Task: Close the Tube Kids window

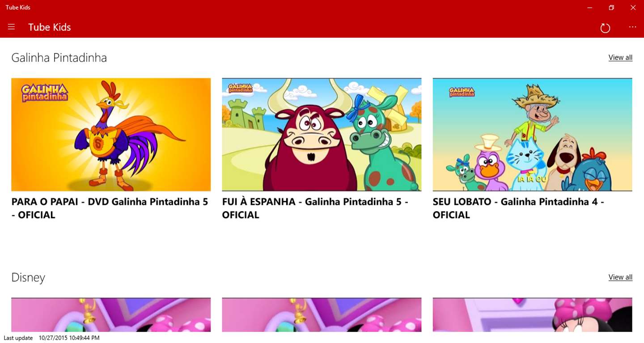Action: pos(633,8)
